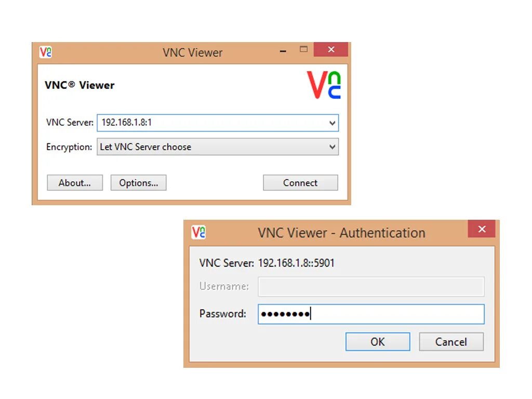Minimize the VNC Viewer window

283,51
